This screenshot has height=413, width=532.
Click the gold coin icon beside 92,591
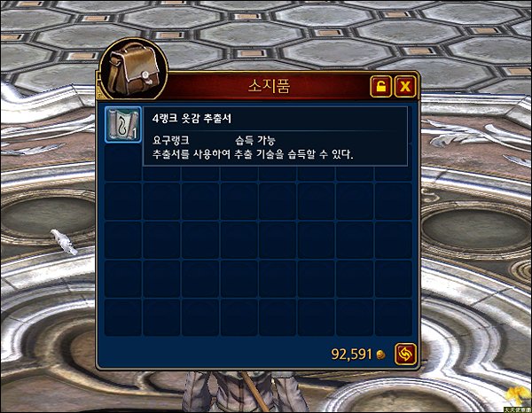(381, 355)
